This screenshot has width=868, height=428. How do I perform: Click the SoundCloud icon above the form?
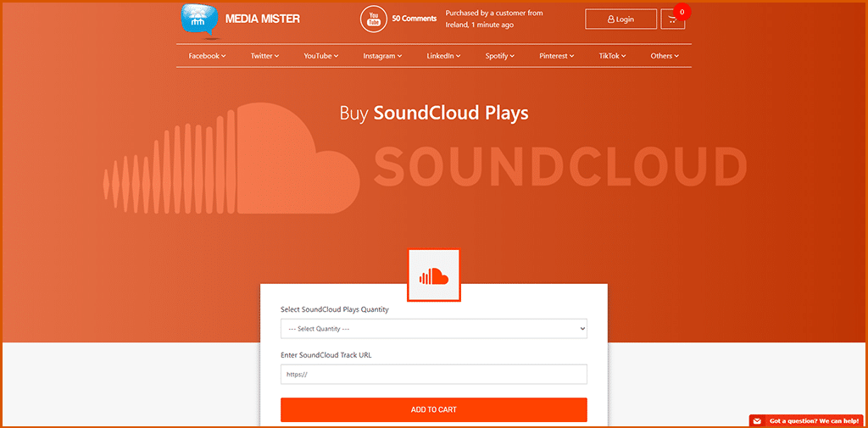(434, 275)
